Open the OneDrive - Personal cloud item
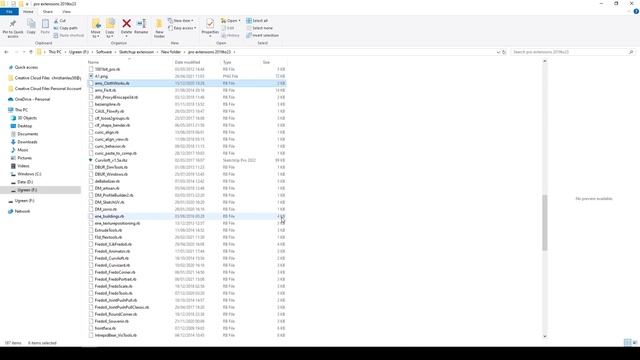This screenshot has height=360, width=640. point(29,99)
